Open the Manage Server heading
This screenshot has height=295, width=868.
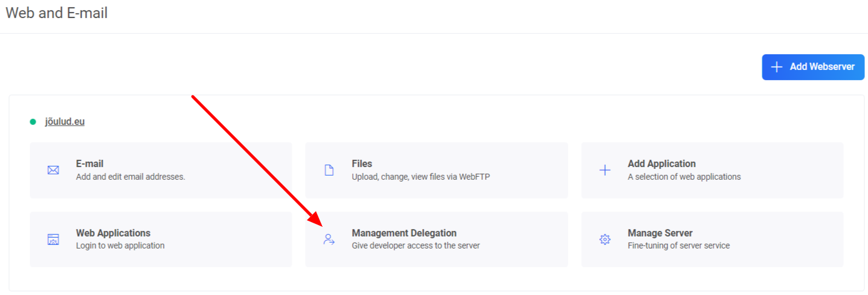coord(660,233)
